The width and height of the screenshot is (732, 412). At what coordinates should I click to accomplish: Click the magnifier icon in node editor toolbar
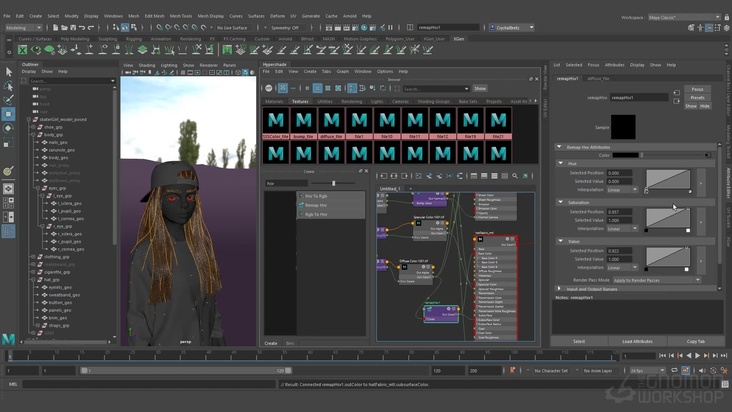(x=514, y=176)
